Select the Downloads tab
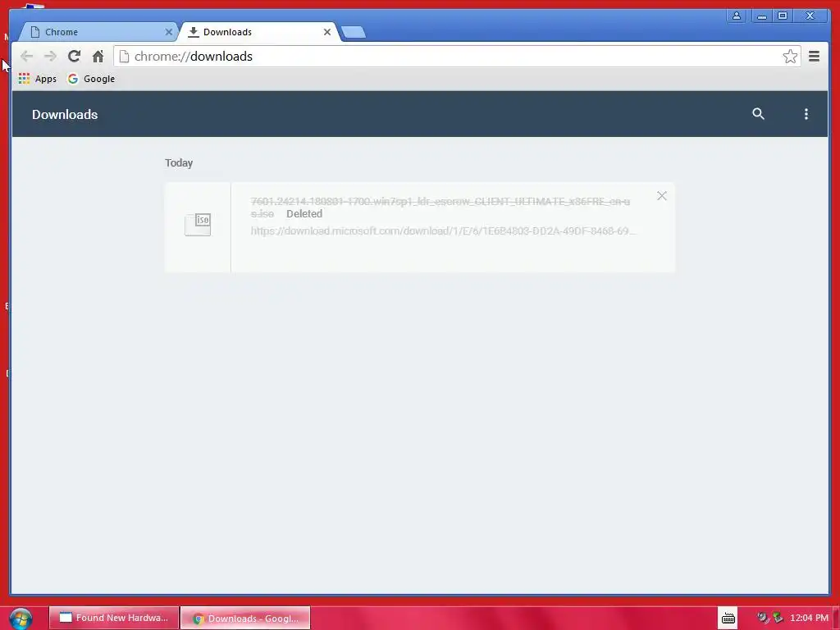 (258, 32)
